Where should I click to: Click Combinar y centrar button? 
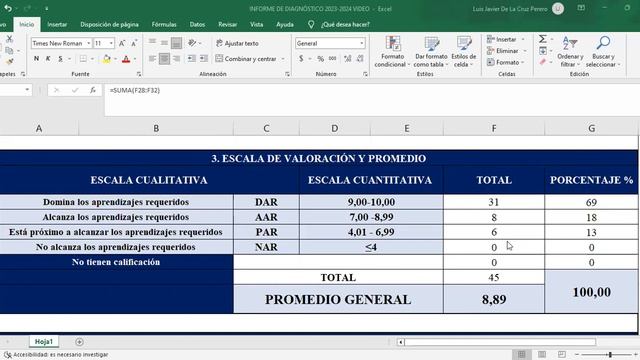point(246,59)
